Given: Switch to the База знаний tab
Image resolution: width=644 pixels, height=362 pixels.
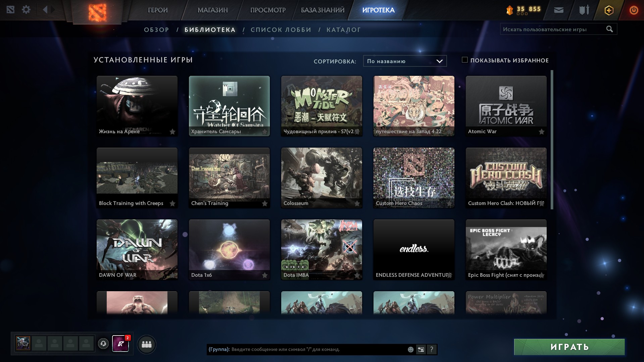Looking at the screenshot, I should 323,10.
